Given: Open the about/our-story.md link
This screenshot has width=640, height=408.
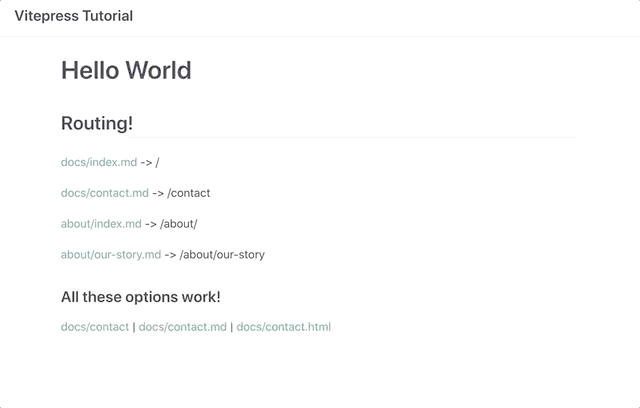Looking at the screenshot, I should pyautogui.click(x=110, y=255).
